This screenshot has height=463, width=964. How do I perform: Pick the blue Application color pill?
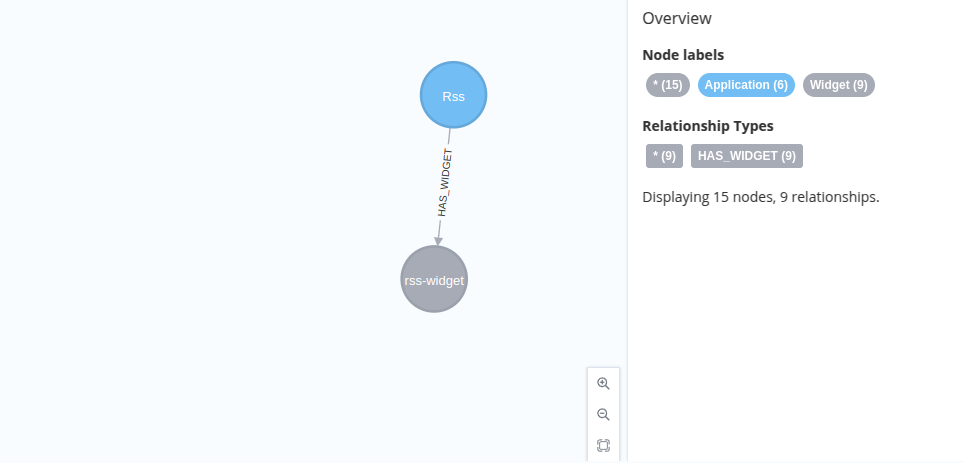click(x=746, y=85)
